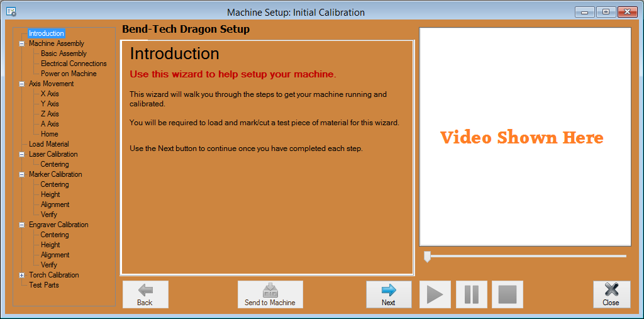Open the Z Axis step

point(50,114)
